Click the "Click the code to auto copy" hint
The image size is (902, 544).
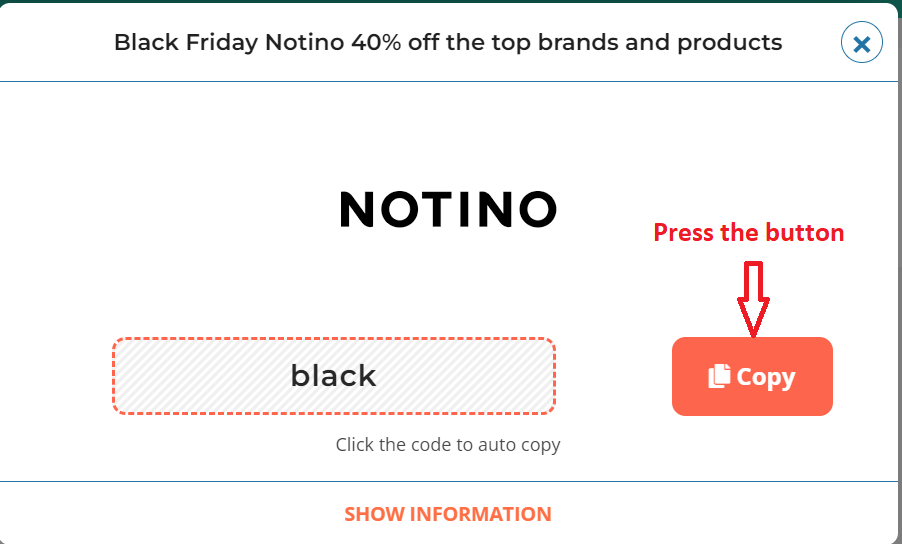click(x=448, y=445)
